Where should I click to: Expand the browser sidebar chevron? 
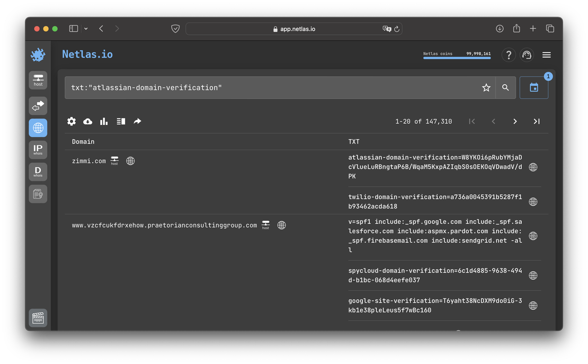click(85, 28)
